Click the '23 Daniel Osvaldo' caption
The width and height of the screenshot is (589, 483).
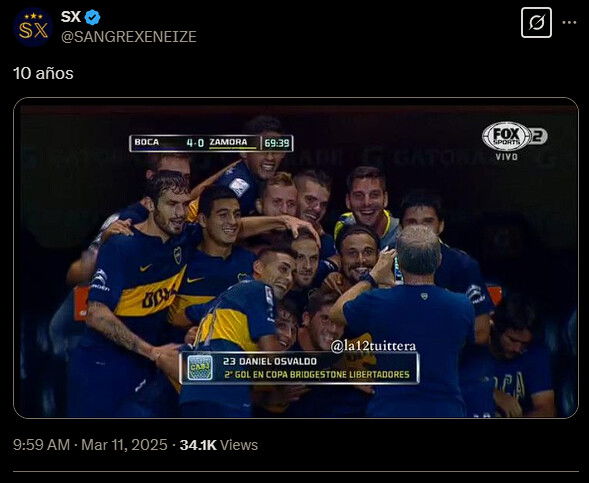click(x=270, y=361)
